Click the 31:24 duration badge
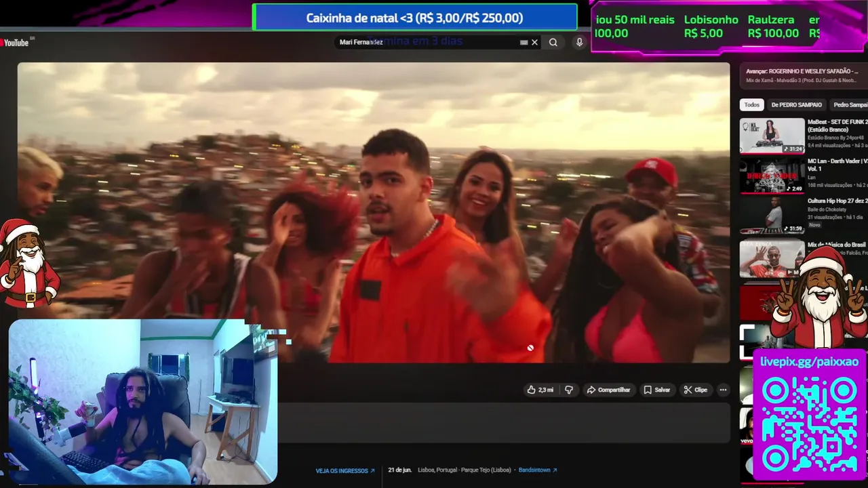The width and height of the screenshot is (868, 488). coord(793,148)
